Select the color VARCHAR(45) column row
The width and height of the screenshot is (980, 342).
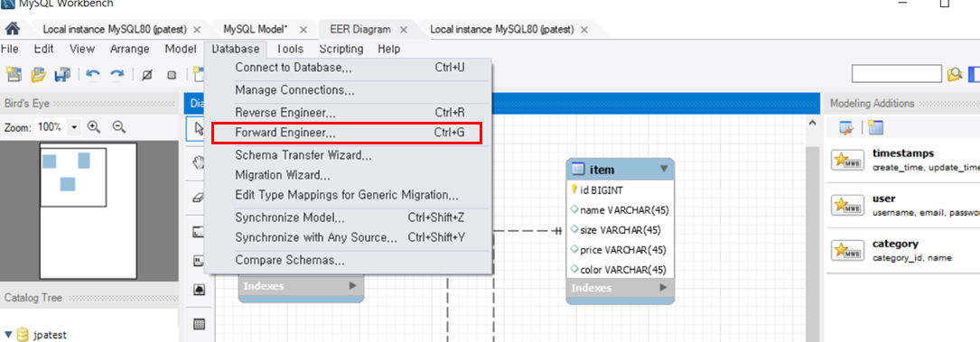coord(621,270)
